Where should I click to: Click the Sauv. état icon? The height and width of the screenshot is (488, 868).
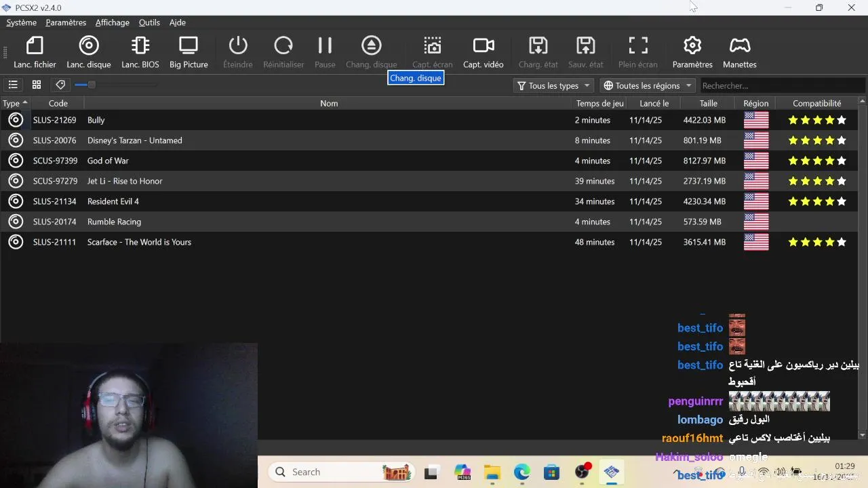586,52
